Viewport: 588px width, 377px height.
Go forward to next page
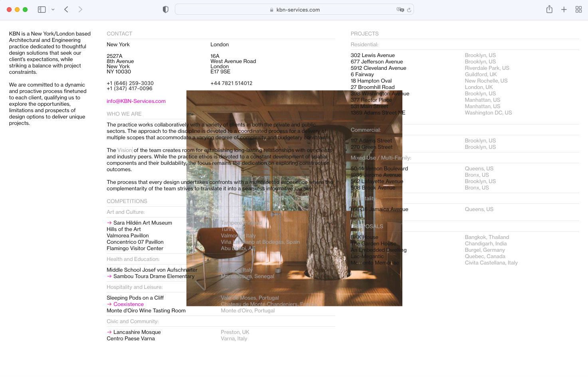tap(80, 10)
